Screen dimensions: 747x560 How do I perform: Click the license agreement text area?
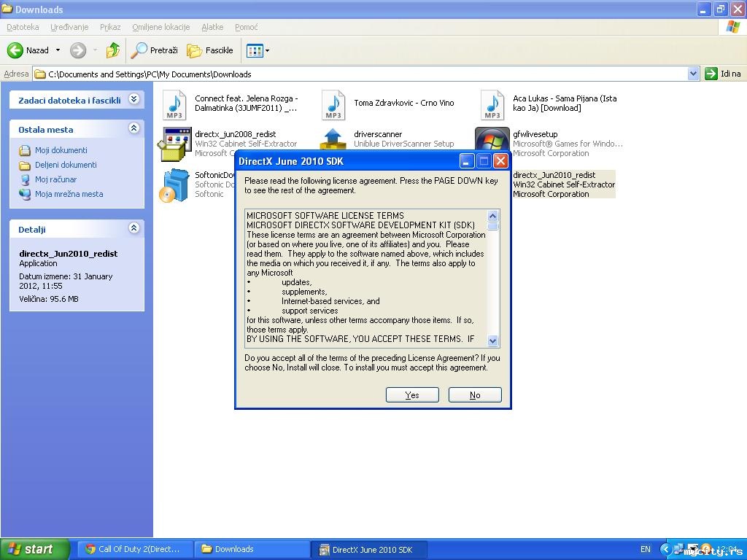pos(366,279)
